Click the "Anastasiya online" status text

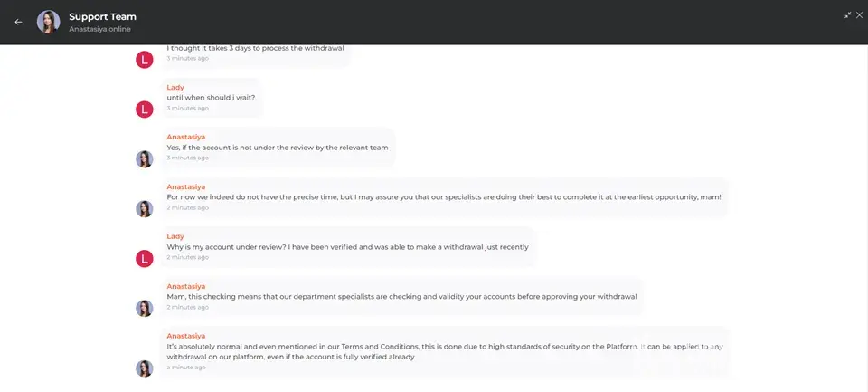[x=99, y=29]
